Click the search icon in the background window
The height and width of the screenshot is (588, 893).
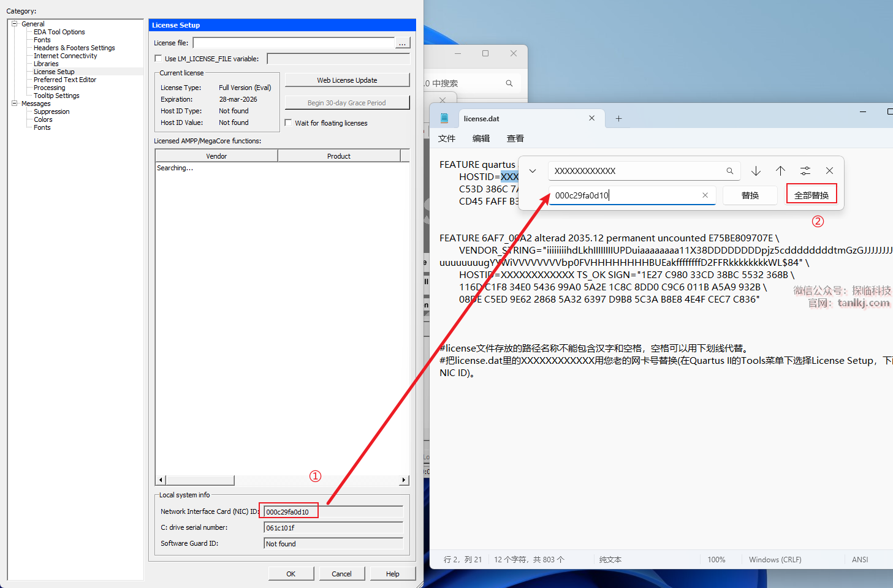click(x=509, y=83)
